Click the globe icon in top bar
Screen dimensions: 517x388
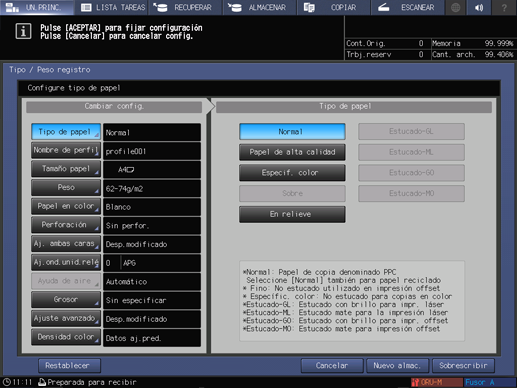455,7
